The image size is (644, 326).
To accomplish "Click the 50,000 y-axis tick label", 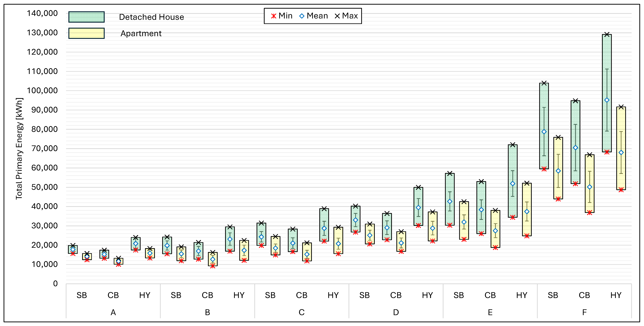I will (45, 187).
